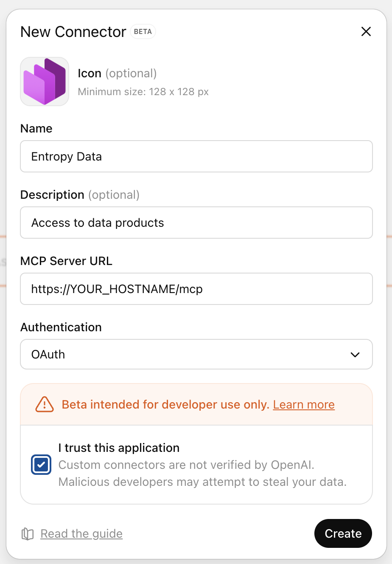The height and width of the screenshot is (564, 392).
Task: Select the Description field with Access to data products
Action: (196, 223)
